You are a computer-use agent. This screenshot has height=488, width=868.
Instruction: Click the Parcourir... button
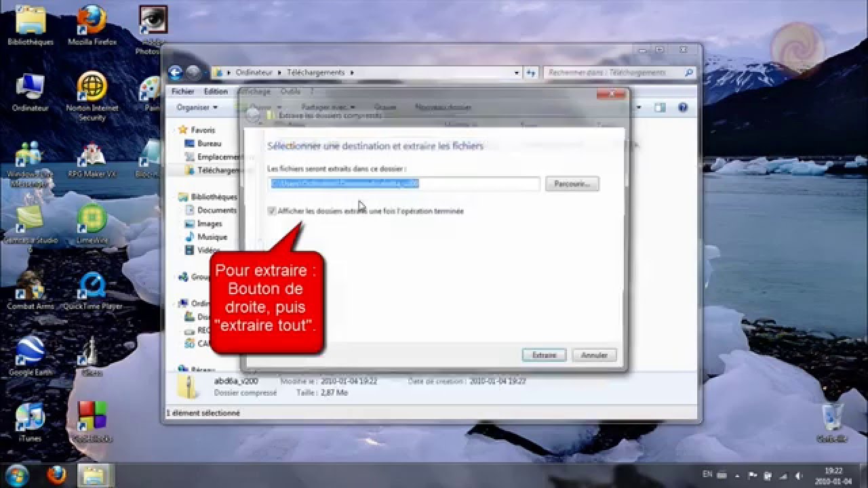click(572, 184)
